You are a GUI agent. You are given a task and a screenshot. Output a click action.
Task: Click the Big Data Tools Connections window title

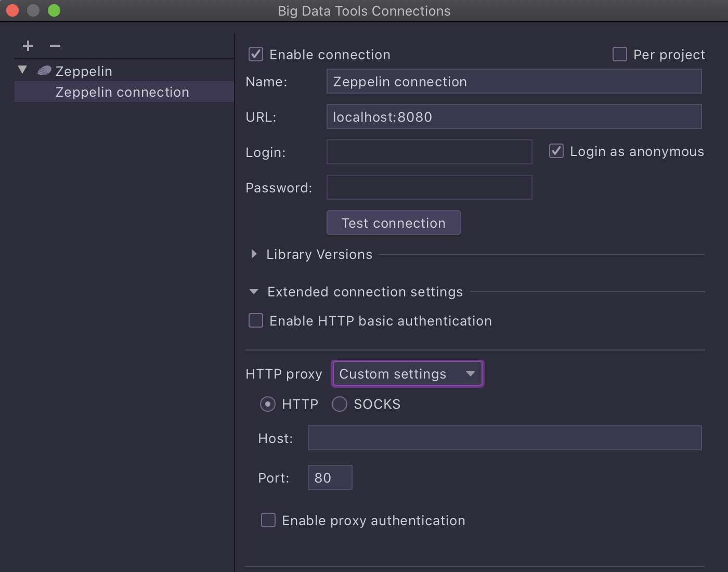[x=364, y=11]
